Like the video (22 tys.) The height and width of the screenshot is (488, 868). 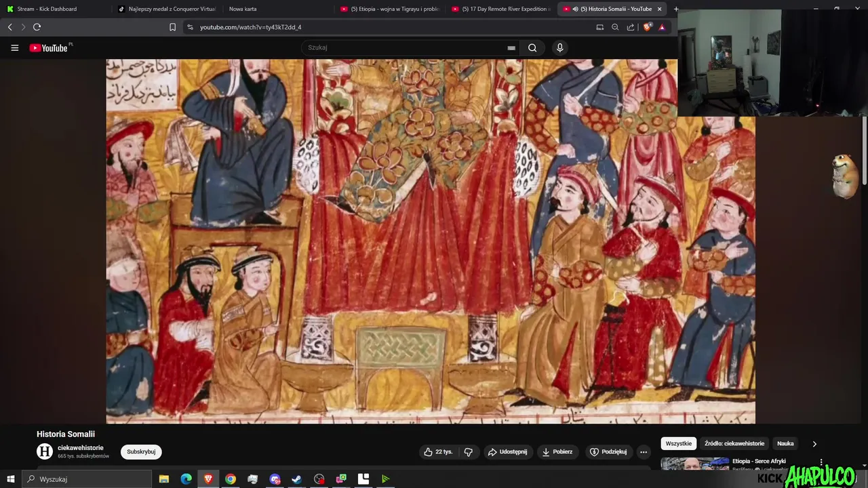[438, 451]
